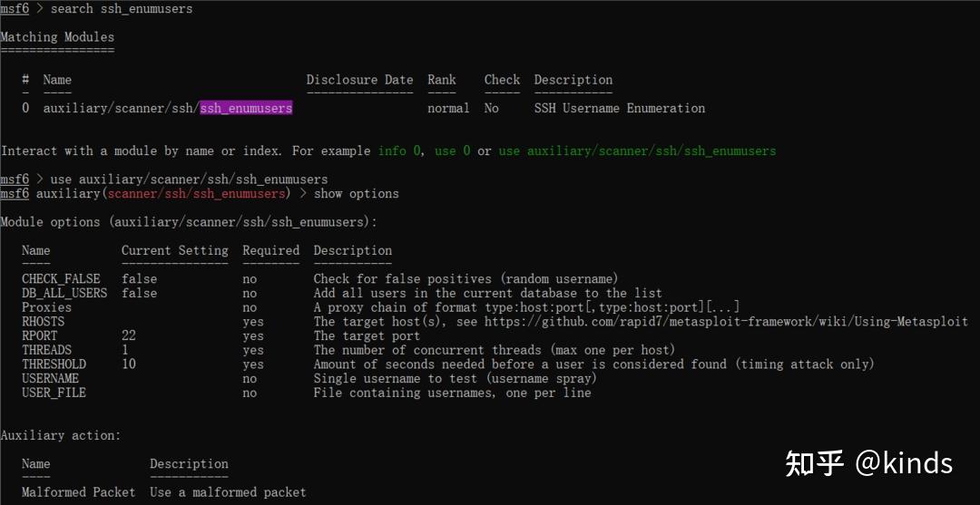Click the 'show options' command
Viewport: 980px width, 505px height.
(x=357, y=193)
